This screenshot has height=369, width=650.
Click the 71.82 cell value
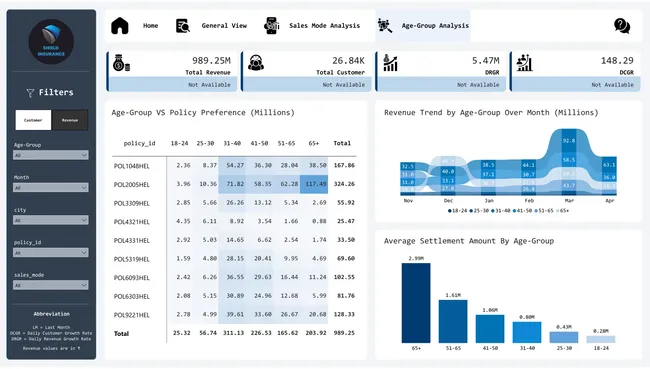(x=235, y=184)
